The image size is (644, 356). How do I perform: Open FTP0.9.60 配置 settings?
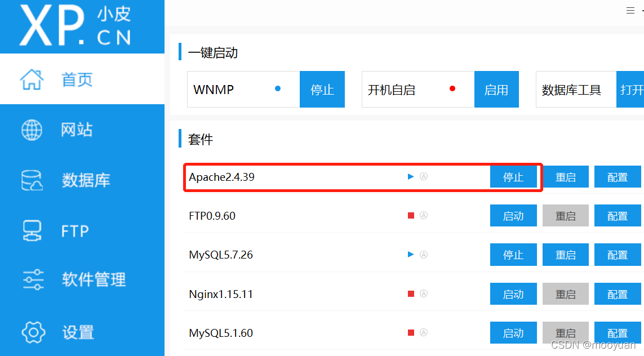coord(618,216)
